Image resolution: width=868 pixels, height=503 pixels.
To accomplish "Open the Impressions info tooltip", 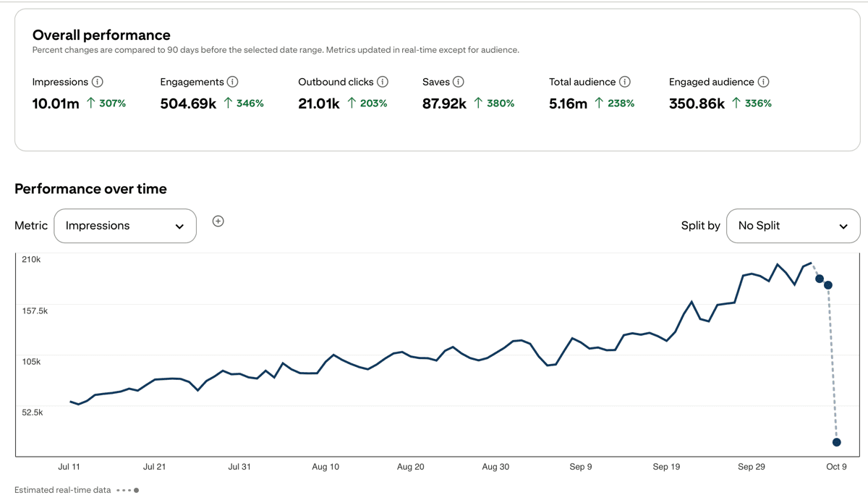I will 99,82.
